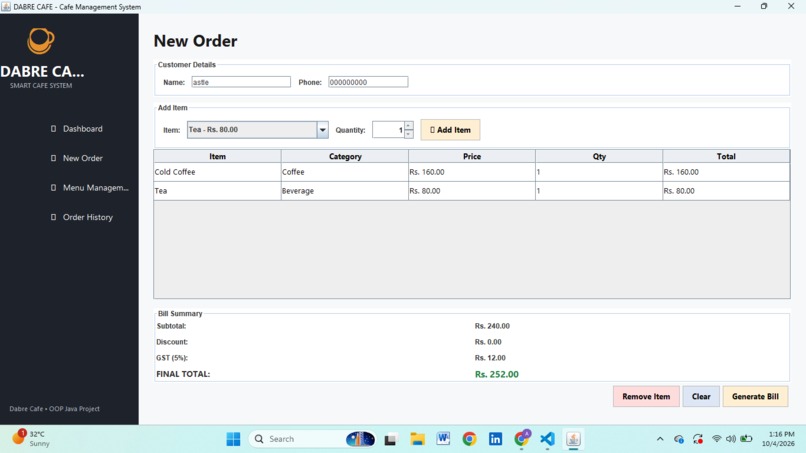This screenshot has width=806, height=453.
Task: Click the Wi-Fi network tray icon
Action: tap(716, 439)
